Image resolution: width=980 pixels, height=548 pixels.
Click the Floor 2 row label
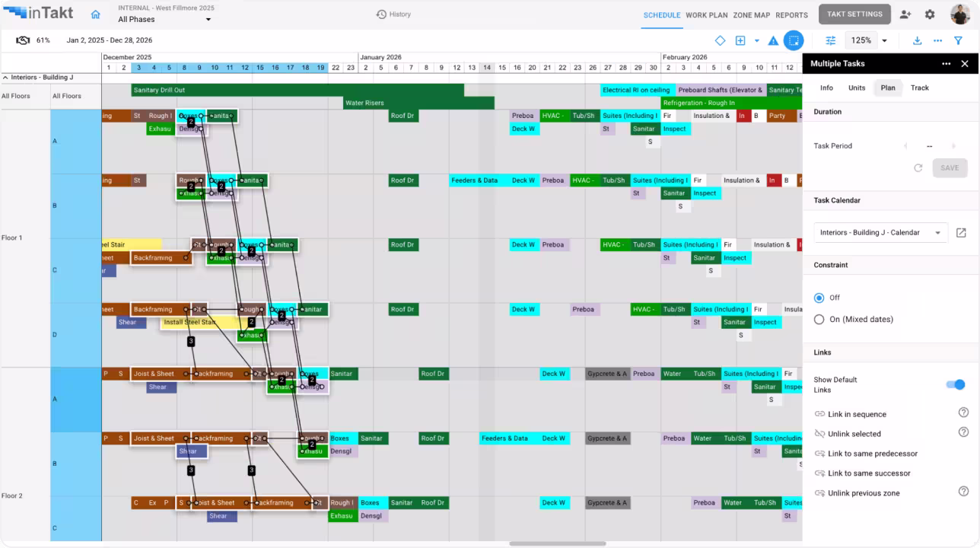[12, 495]
